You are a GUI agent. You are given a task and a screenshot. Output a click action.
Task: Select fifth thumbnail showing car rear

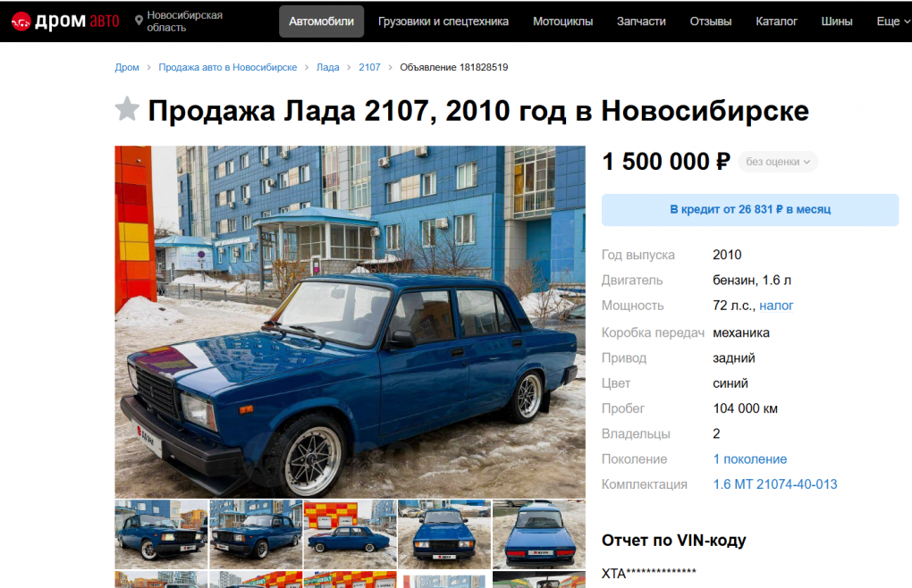(538, 534)
